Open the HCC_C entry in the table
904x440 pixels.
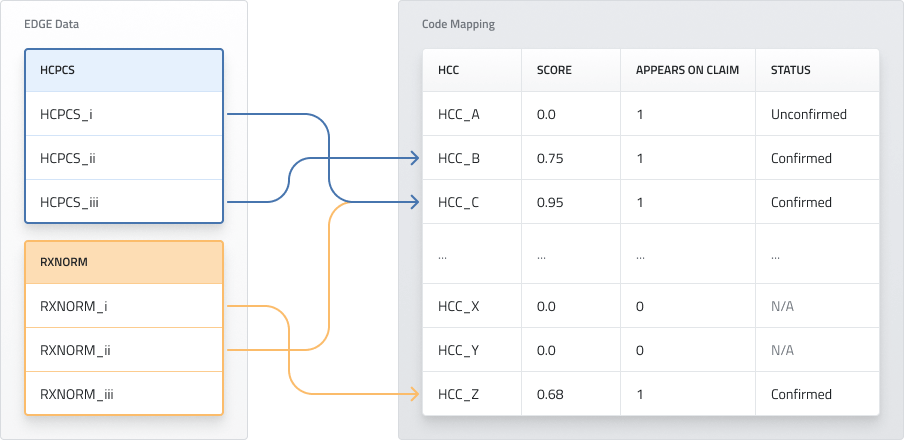(x=459, y=202)
